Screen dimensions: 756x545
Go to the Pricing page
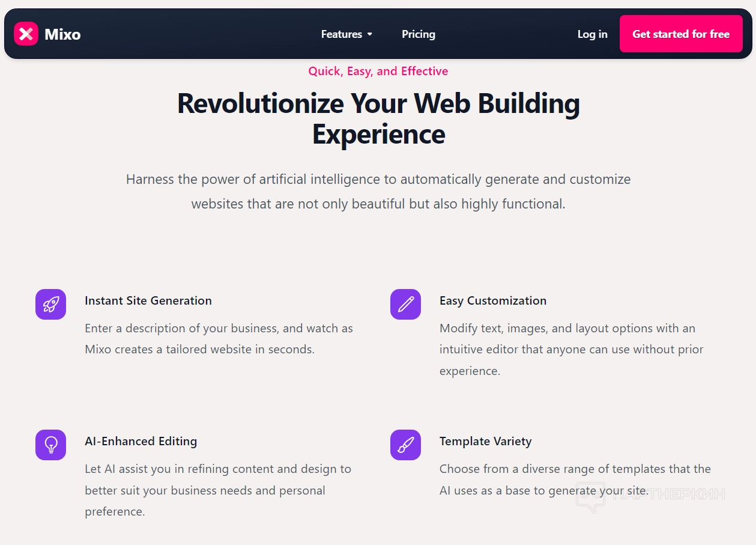419,34
